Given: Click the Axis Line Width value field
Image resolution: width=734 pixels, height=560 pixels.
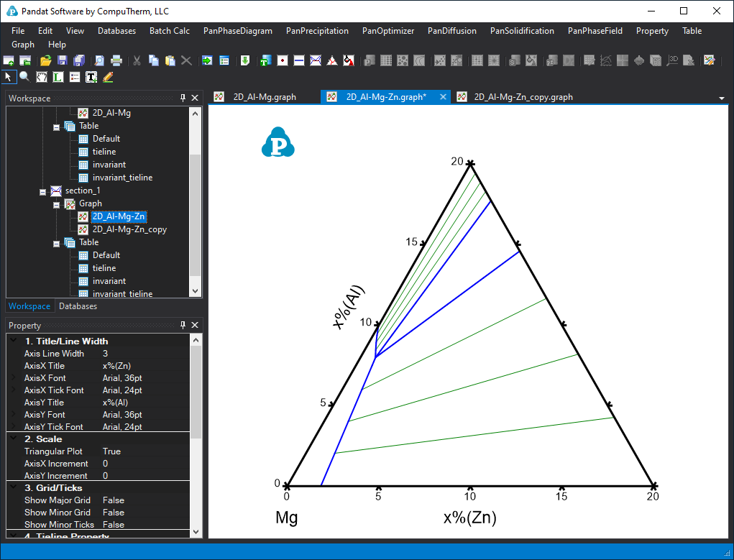Looking at the screenshot, I should tap(144, 354).
